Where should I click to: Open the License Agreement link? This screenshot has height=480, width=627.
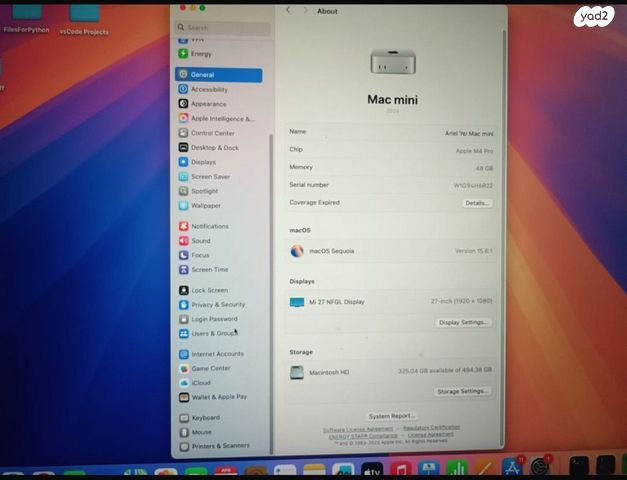coord(430,434)
